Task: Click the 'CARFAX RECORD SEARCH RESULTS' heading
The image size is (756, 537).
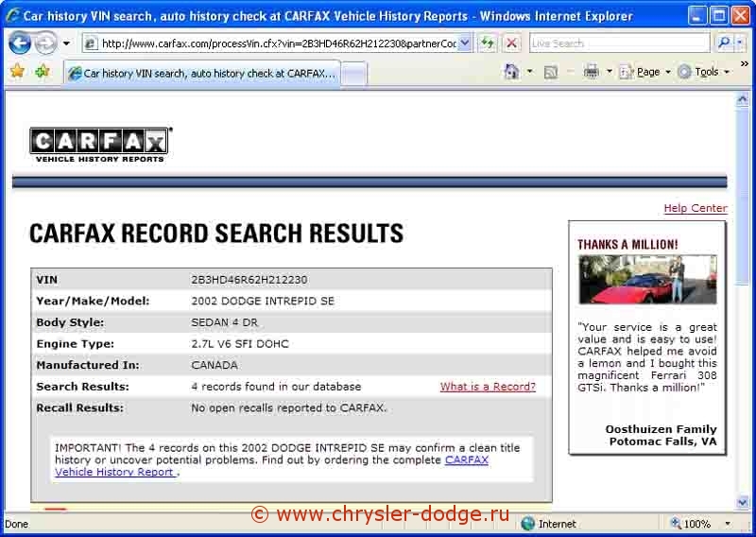Action: click(x=216, y=234)
